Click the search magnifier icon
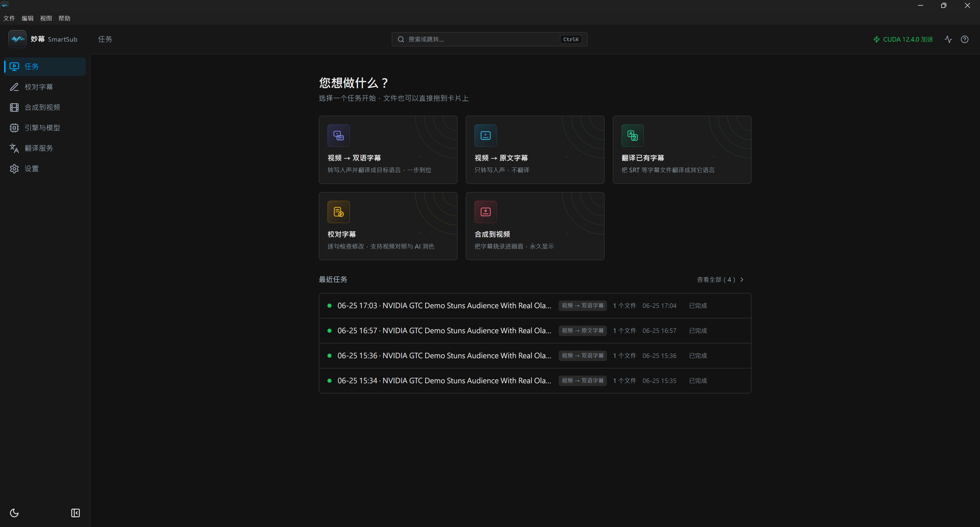This screenshot has width=980, height=527. point(401,39)
